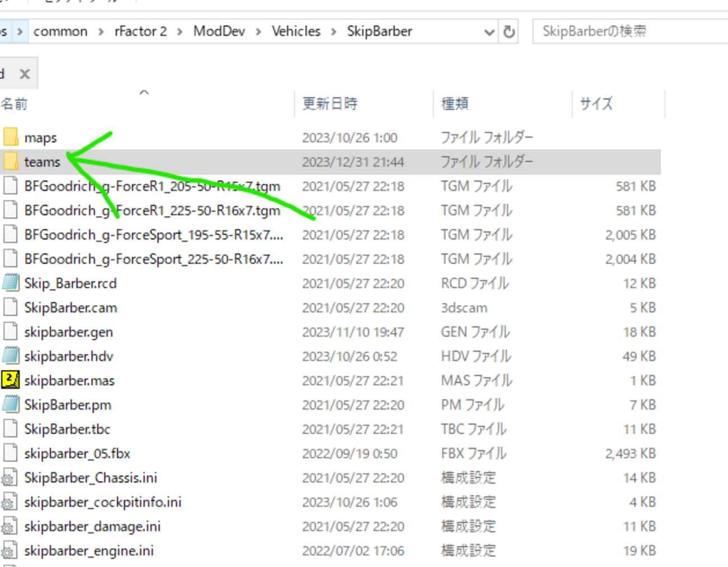Click the BFGoodrich_g-ForceR1_225-50-R16x7.tgm file icon
Image resolution: width=728 pixels, height=567 pixels.
[x=10, y=210]
